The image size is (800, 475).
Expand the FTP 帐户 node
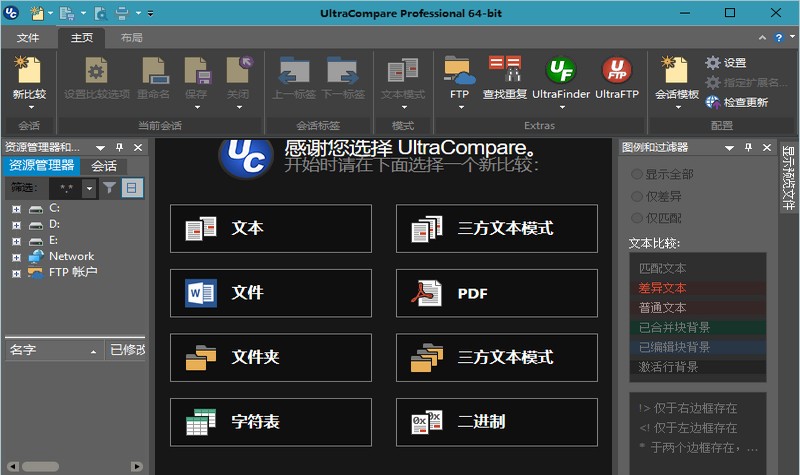click(x=16, y=273)
